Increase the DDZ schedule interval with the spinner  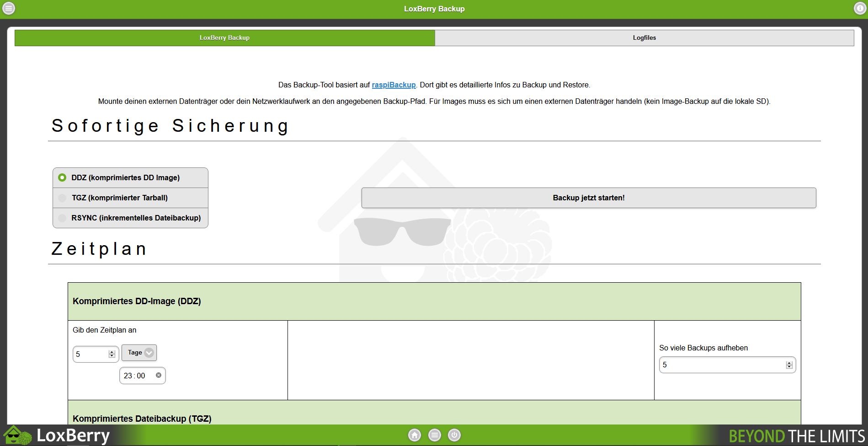[x=112, y=352]
